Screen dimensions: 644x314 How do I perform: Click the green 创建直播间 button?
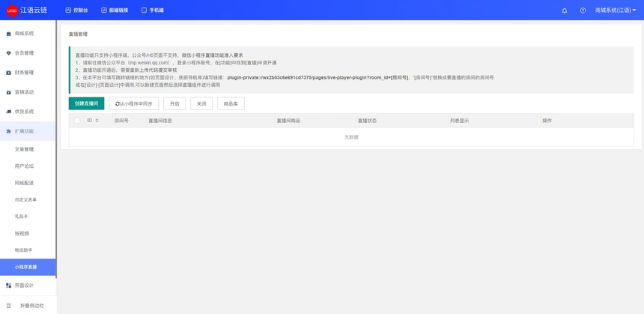tap(86, 103)
